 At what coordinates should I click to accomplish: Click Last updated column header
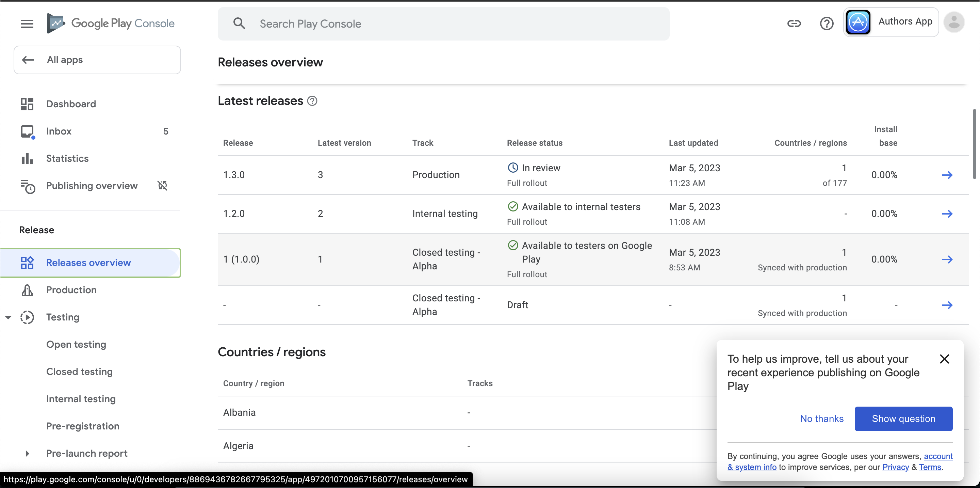(693, 143)
